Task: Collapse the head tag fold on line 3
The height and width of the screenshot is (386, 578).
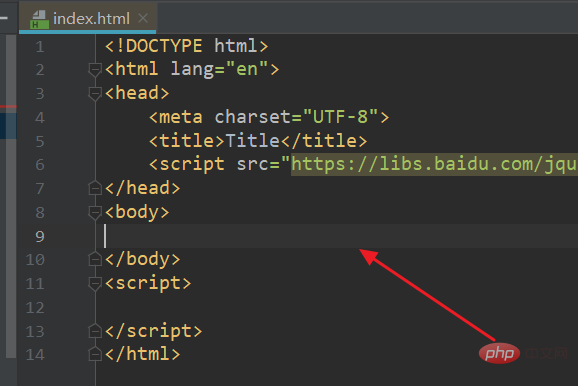Action: [95, 93]
